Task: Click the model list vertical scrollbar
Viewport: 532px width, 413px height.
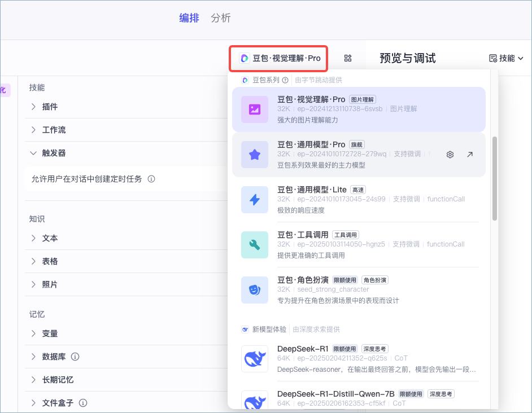Action: click(x=495, y=179)
